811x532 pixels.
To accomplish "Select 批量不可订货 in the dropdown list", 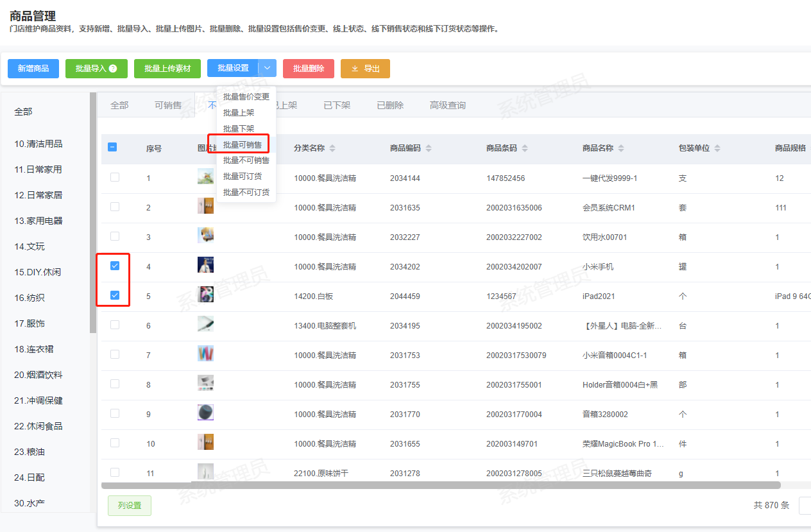I will coord(246,193).
